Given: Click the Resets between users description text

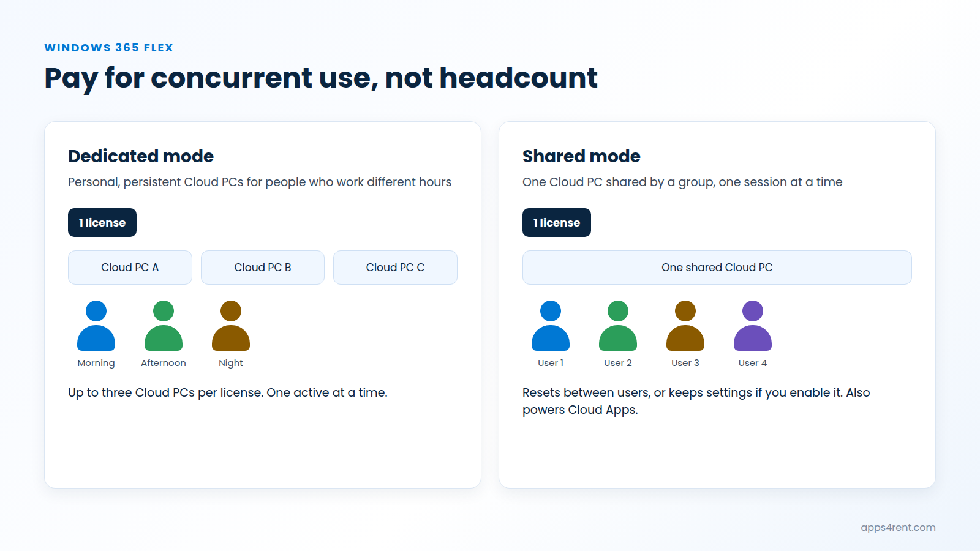Looking at the screenshot, I should coord(696,401).
